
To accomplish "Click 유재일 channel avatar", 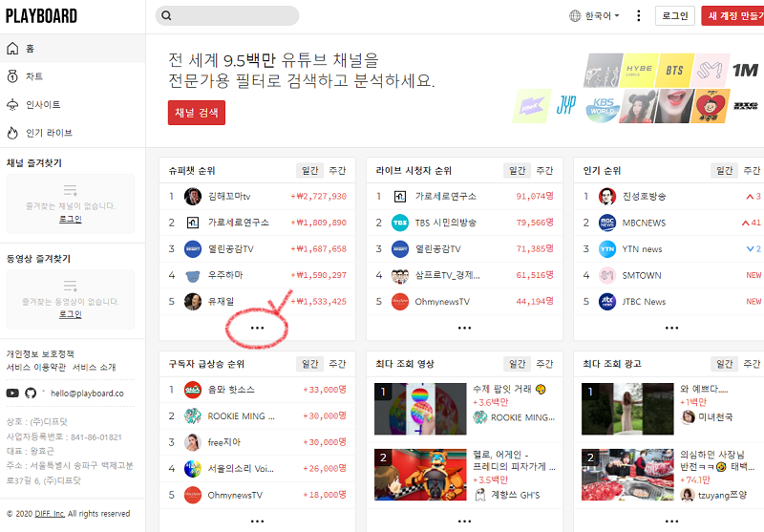I will 193,302.
